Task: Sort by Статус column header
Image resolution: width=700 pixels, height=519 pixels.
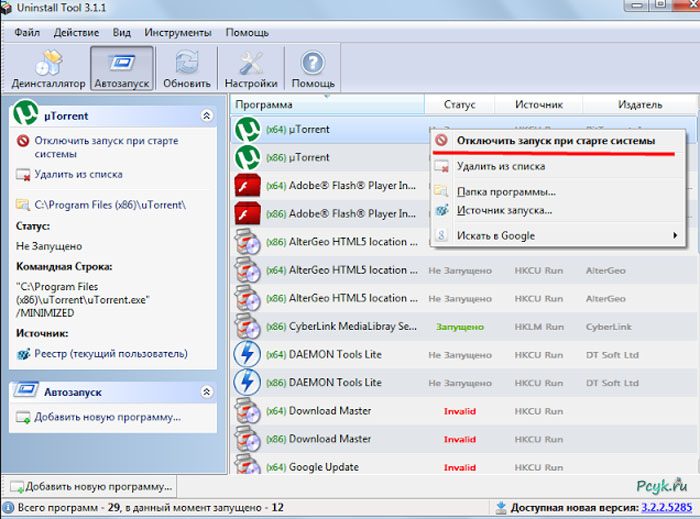Action: [459, 105]
